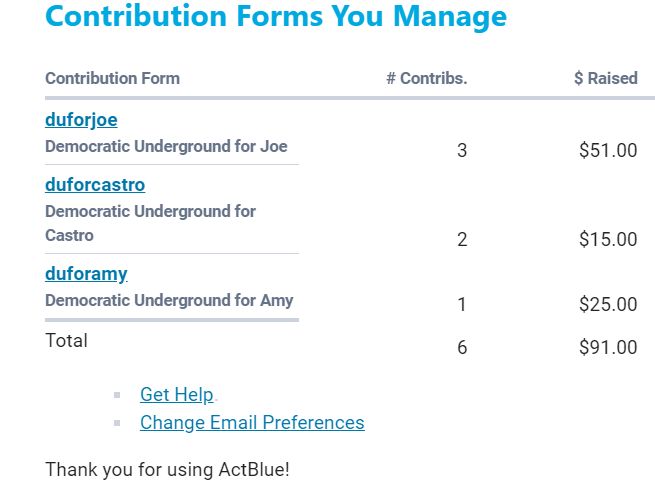Click the Thank you for using ActBlue text
This screenshot has height=502, width=655.
tap(167, 470)
